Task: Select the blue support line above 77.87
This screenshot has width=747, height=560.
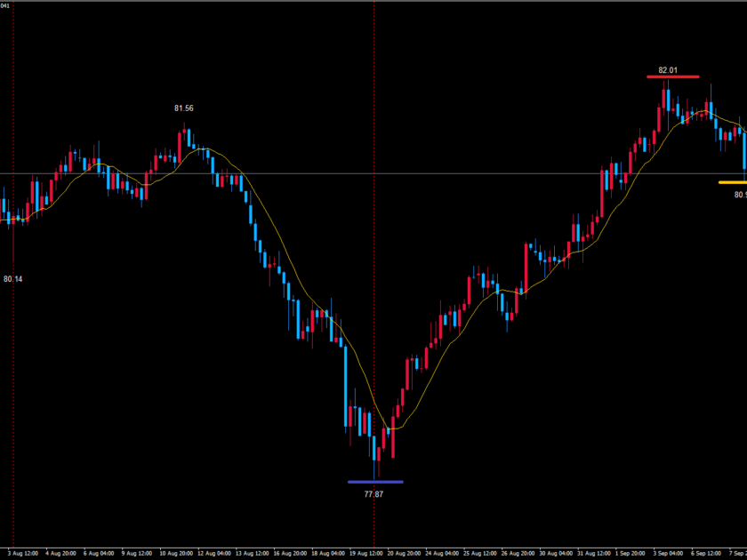Action: pyautogui.click(x=375, y=482)
